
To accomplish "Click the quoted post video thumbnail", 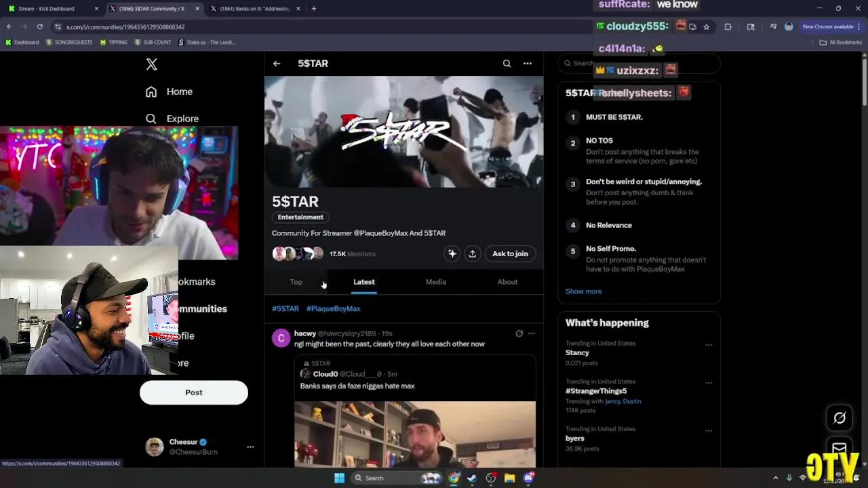I will [415, 434].
